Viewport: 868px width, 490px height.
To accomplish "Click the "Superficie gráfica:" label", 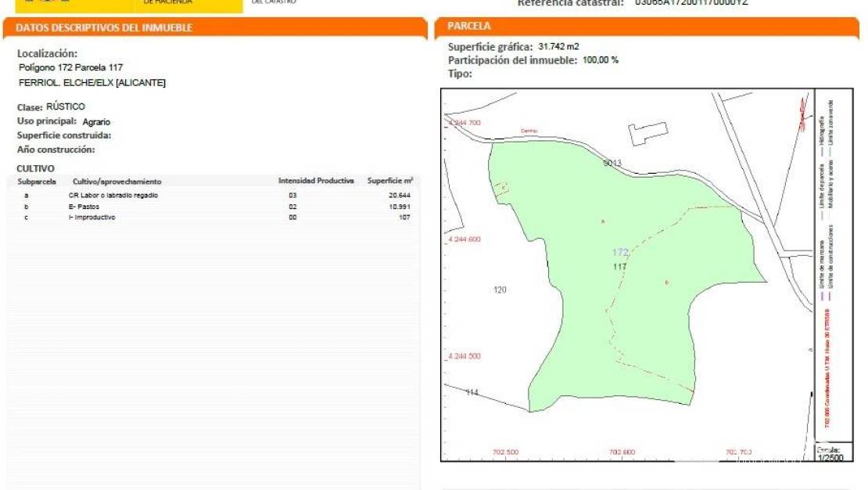I will 490,47.
